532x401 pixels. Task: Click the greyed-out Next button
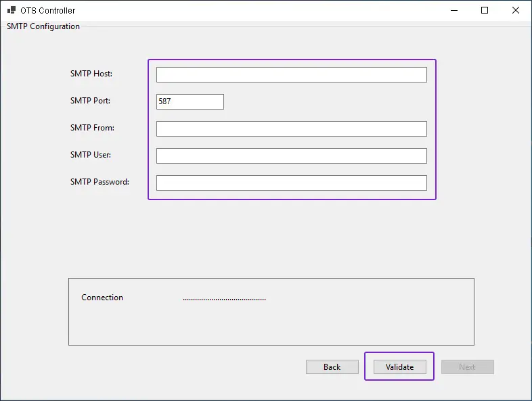(x=467, y=367)
